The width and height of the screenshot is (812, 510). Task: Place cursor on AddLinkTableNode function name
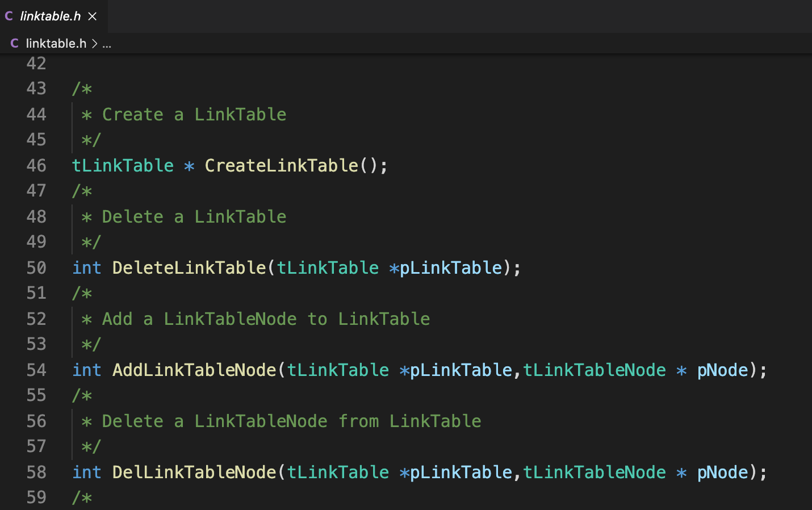(x=194, y=370)
